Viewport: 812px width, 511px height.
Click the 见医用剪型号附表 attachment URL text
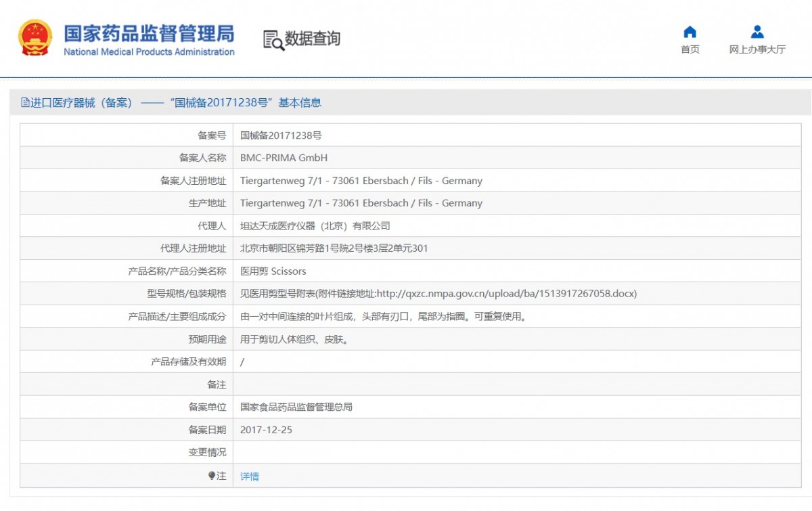point(438,294)
